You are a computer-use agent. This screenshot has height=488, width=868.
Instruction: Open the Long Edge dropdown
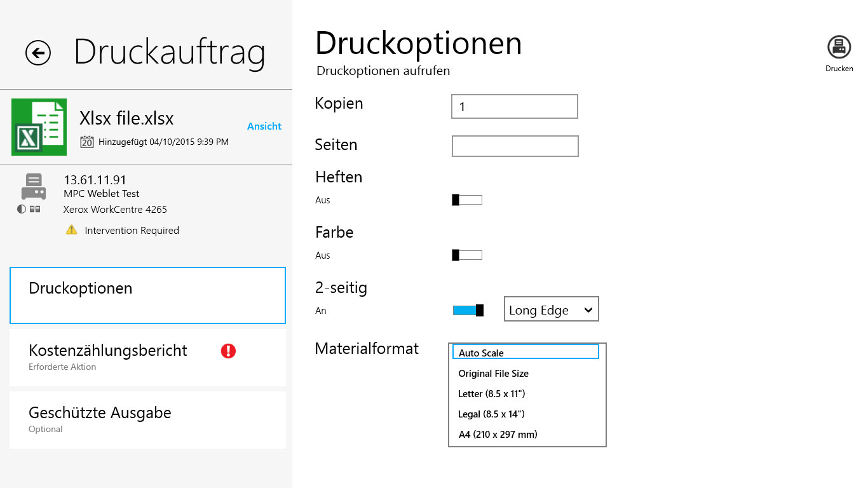click(551, 309)
